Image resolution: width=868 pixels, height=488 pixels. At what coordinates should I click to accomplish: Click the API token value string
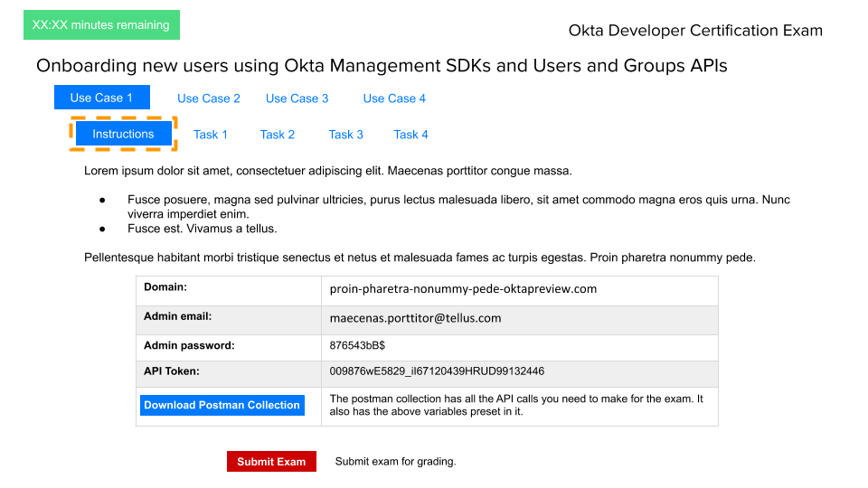pyautogui.click(x=437, y=371)
